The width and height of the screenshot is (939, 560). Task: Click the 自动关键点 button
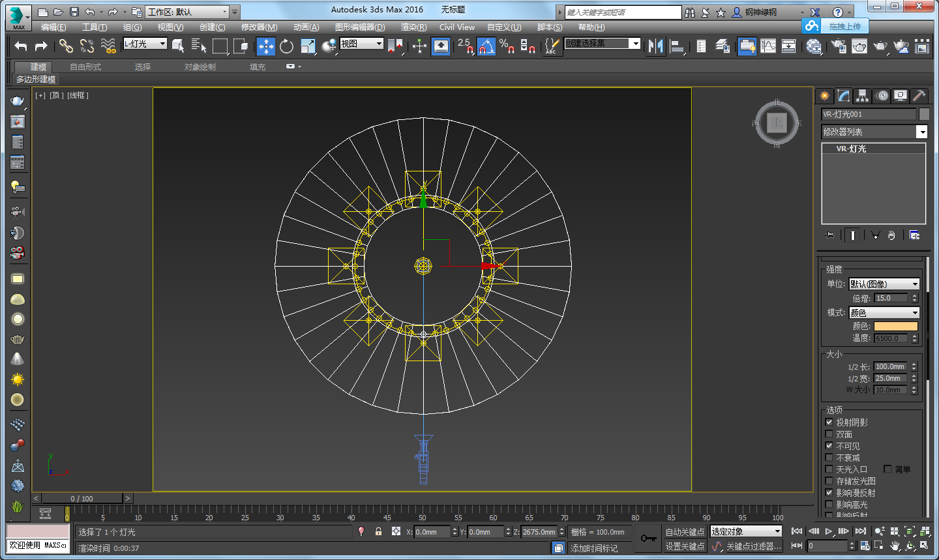tap(685, 532)
